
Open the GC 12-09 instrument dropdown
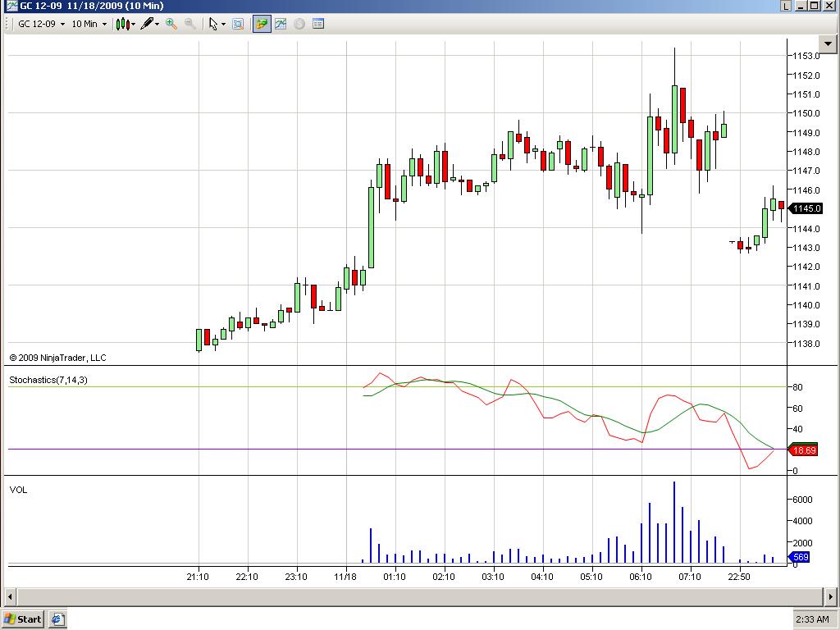coord(41,24)
